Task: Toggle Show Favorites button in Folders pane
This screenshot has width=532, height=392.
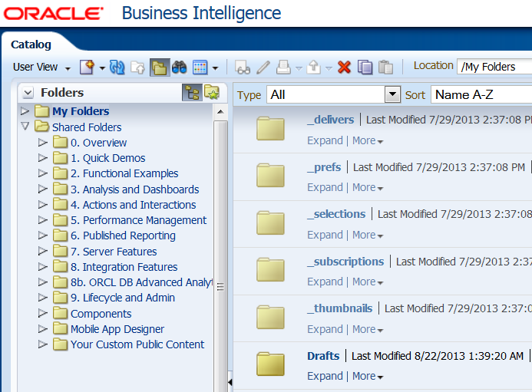Action: click(x=212, y=92)
